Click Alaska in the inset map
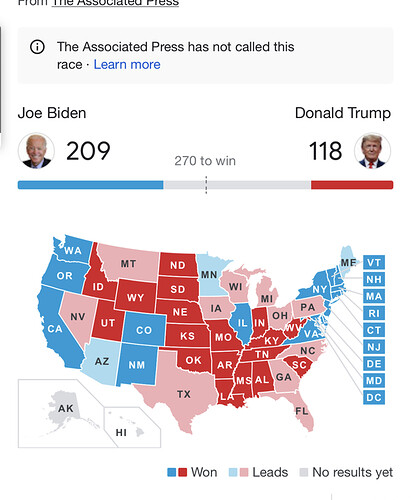The height and width of the screenshot is (500, 411). pyautogui.click(x=64, y=409)
